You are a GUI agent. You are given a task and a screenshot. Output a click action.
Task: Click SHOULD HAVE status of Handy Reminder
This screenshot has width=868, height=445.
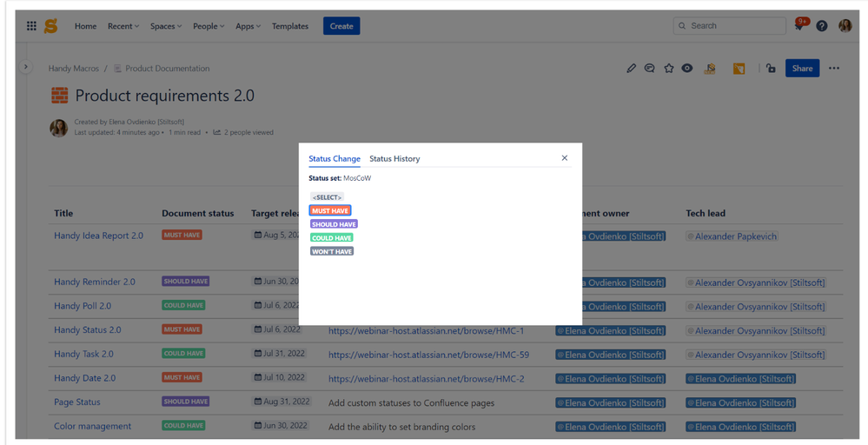coord(185,282)
